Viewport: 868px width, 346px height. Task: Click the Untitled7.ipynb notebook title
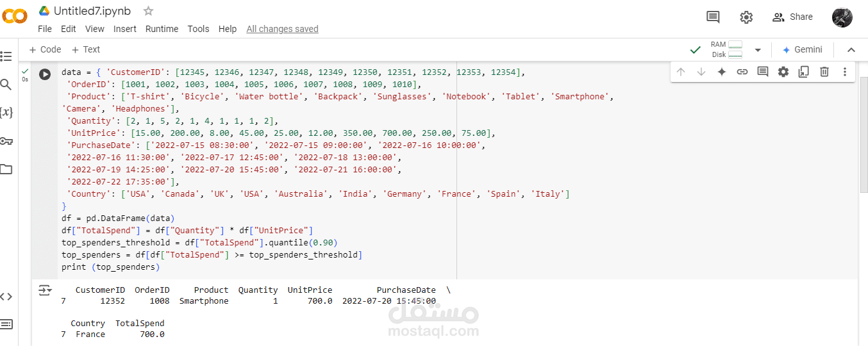(x=92, y=11)
